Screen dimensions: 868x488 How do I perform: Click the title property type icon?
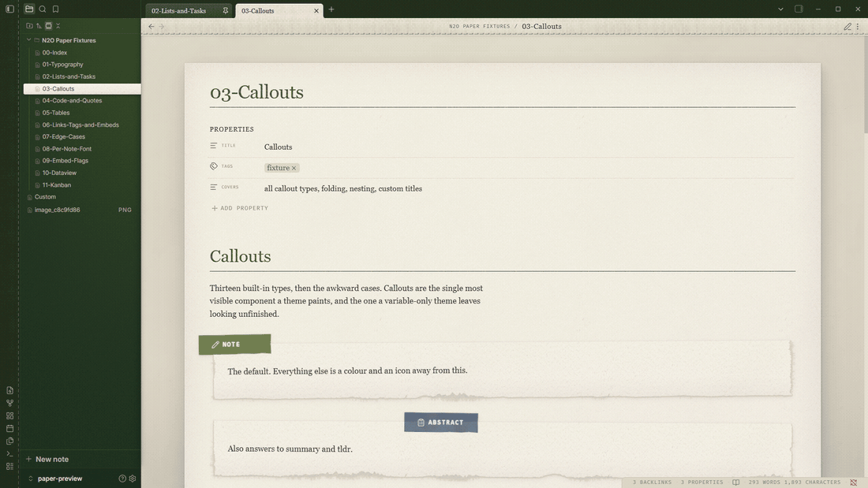pos(214,146)
